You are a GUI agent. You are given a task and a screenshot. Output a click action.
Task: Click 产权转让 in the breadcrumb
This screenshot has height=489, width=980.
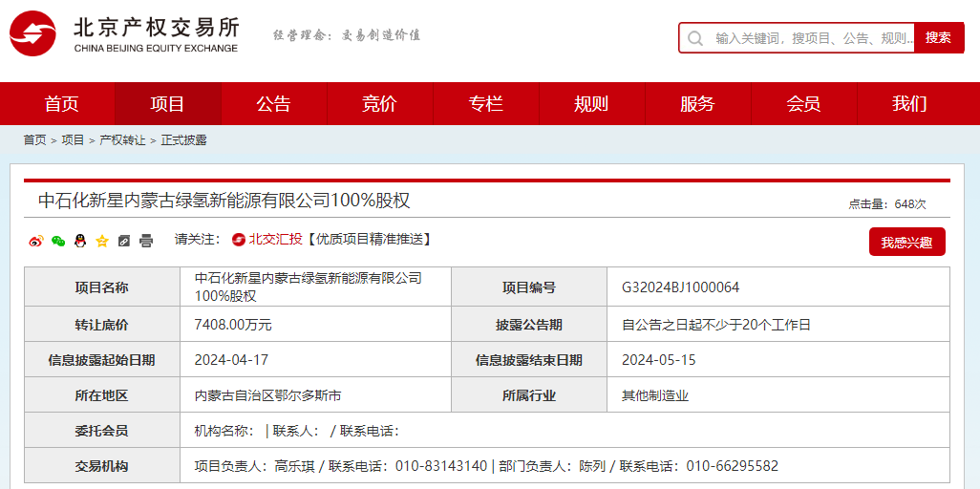click(122, 140)
